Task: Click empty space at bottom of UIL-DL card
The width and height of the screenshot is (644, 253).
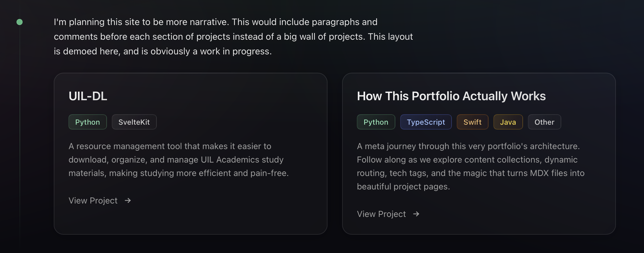Action: [x=191, y=222]
